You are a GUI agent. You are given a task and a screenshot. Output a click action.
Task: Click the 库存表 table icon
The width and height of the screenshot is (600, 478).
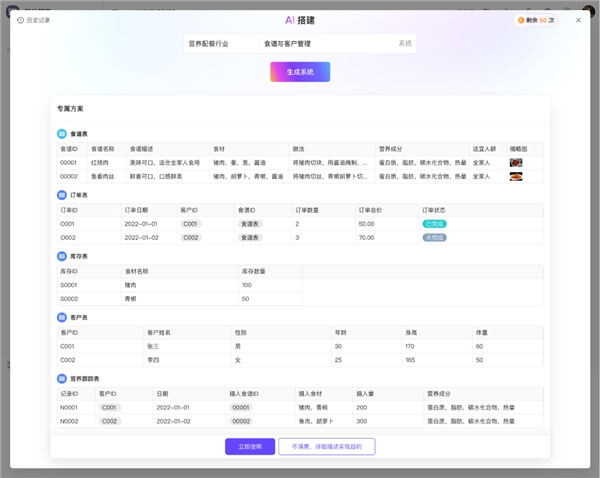tap(62, 256)
